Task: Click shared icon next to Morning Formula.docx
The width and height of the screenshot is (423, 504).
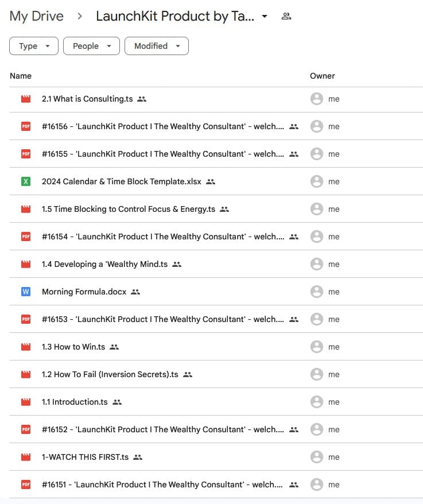Action: click(135, 292)
